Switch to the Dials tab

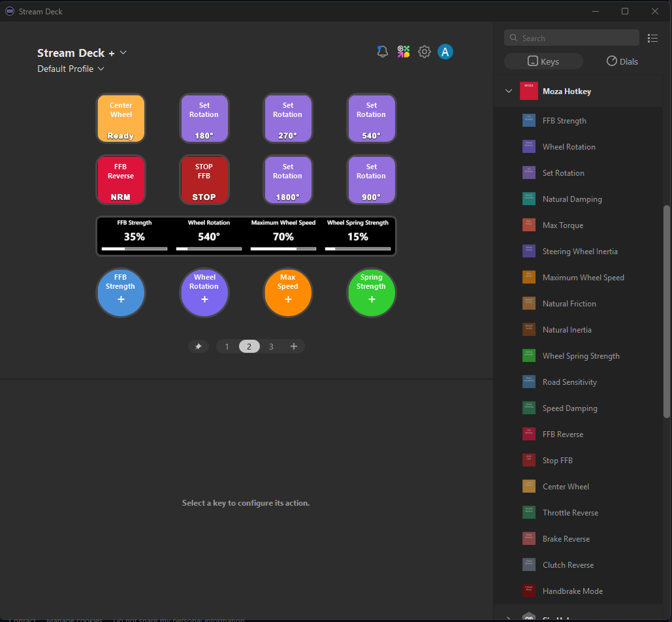(x=622, y=61)
